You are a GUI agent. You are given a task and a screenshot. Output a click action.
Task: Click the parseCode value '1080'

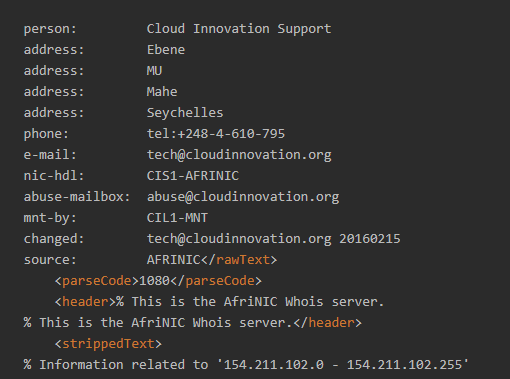click(154, 281)
